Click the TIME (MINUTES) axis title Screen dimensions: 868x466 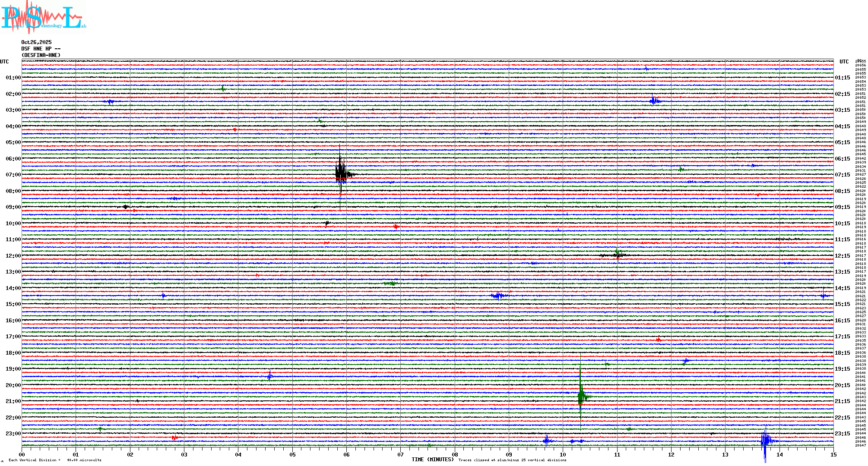(432, 460)
